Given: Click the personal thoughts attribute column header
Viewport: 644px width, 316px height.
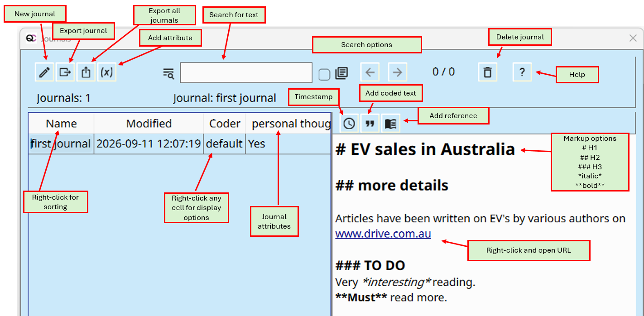Looking at the screenshot, I should pos(288,124).
